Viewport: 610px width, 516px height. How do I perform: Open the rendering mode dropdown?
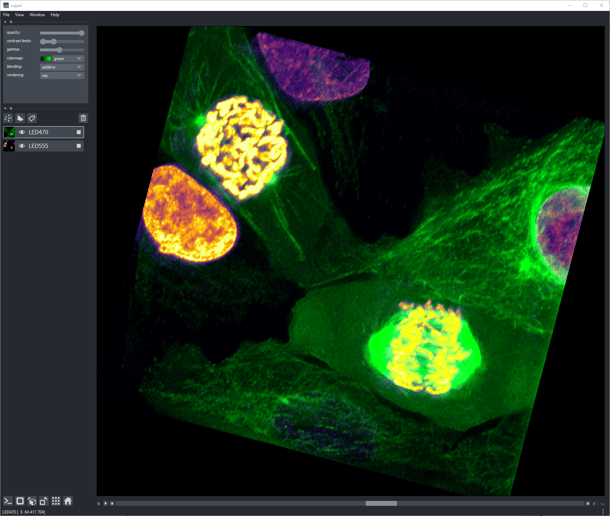(62, 75)
